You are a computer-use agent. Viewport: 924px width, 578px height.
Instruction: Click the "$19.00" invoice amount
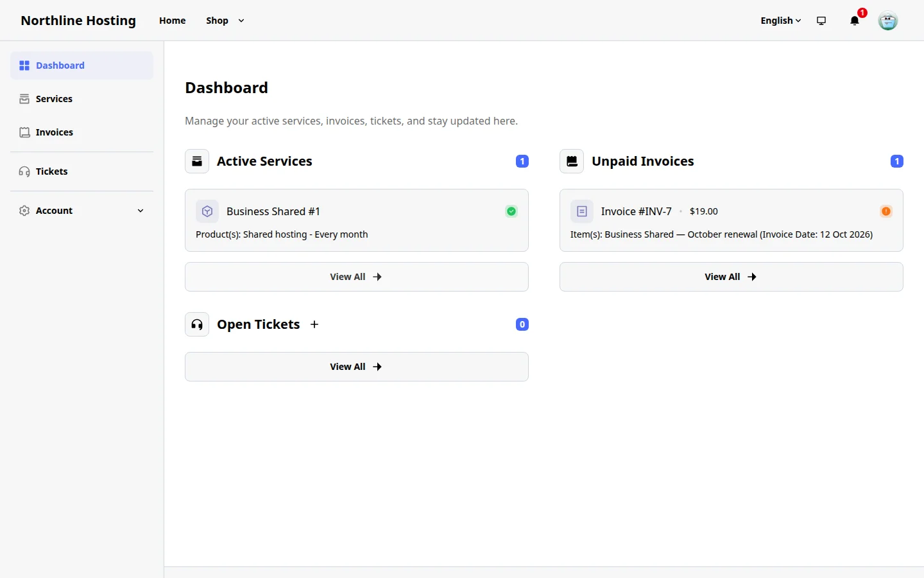704,211
